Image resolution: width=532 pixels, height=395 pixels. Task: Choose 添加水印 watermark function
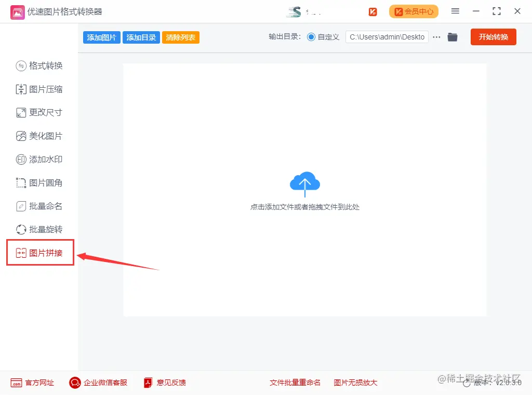tap(39, 159)
